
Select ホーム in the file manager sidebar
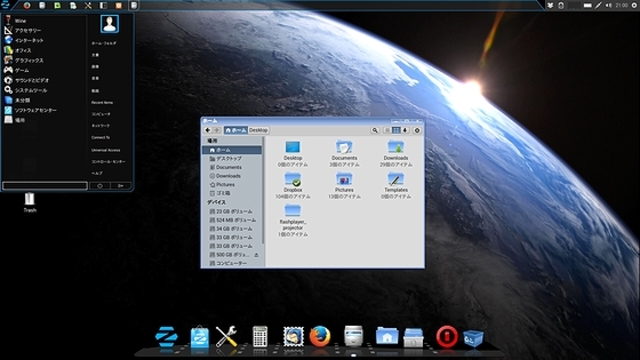[232, 150]
